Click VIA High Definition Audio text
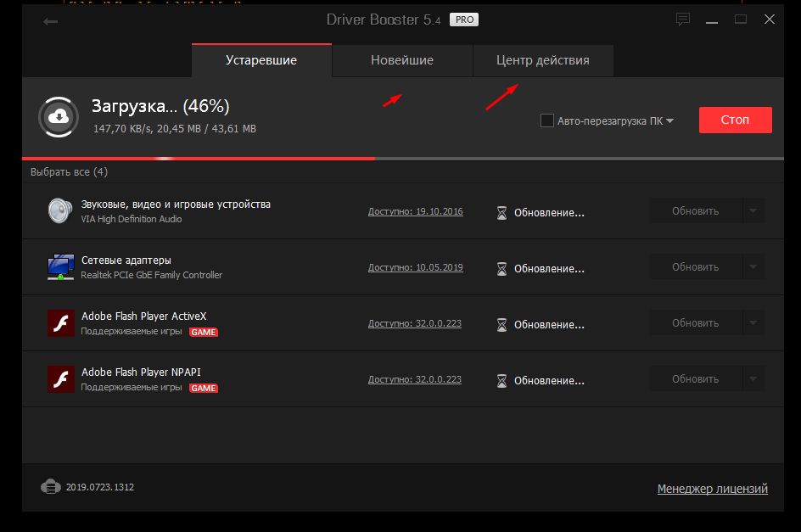Viewport: 801px width, 532px height. tap(132, 219)
